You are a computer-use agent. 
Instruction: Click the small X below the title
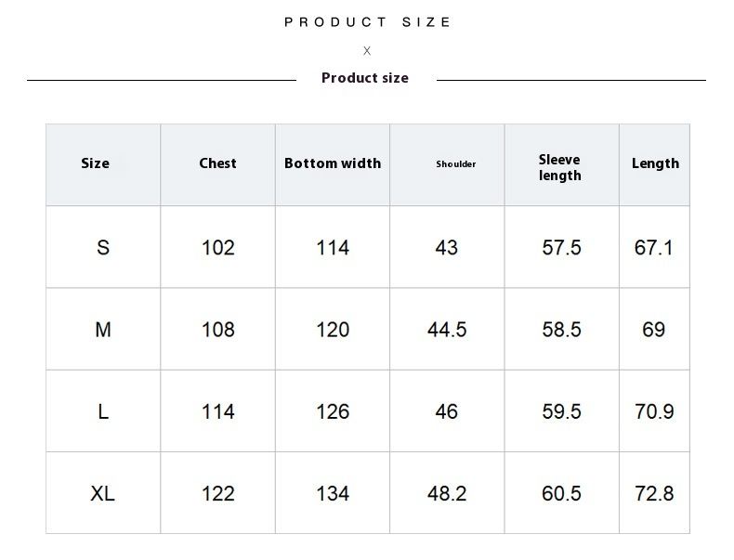click(367, 51)
